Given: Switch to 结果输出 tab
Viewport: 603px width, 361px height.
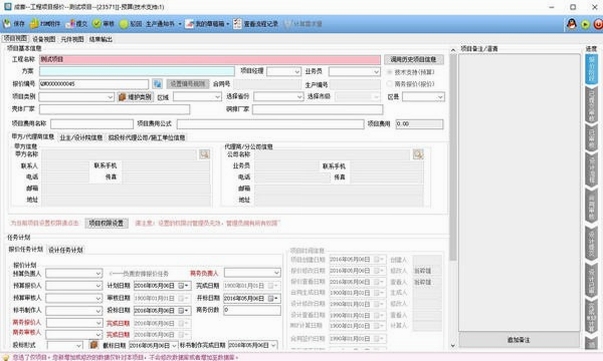Looking at the screenshot, I should pyautogui.click(x=101, y=39).
